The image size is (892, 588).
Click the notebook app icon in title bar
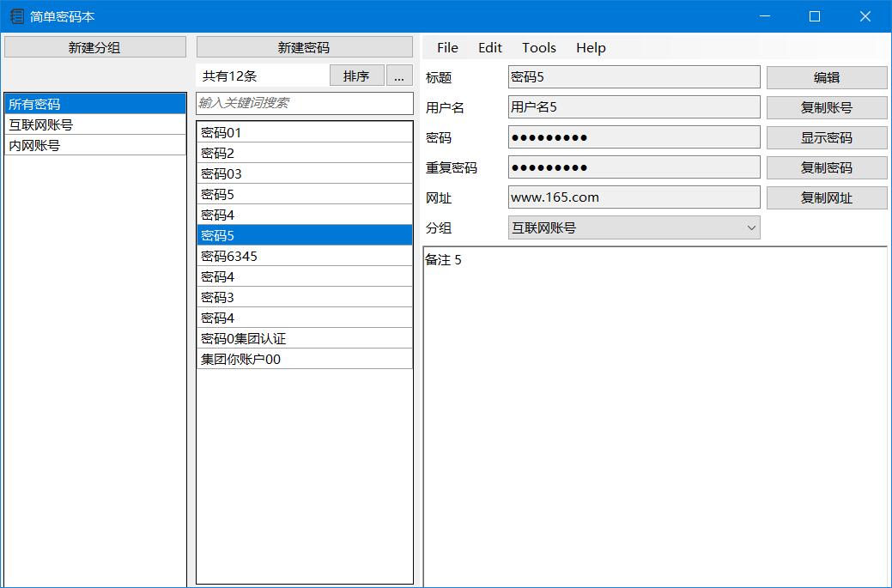(16, 16)
